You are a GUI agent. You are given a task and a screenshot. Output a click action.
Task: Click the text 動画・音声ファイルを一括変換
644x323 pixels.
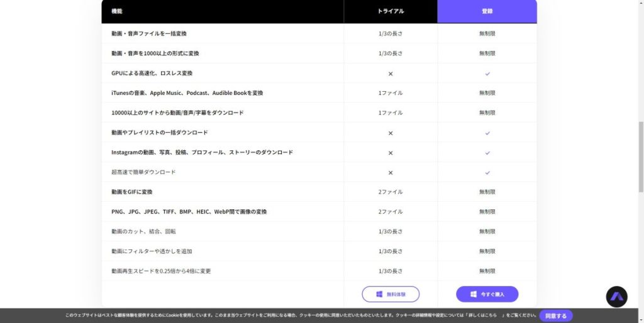(x=148, y=34)
